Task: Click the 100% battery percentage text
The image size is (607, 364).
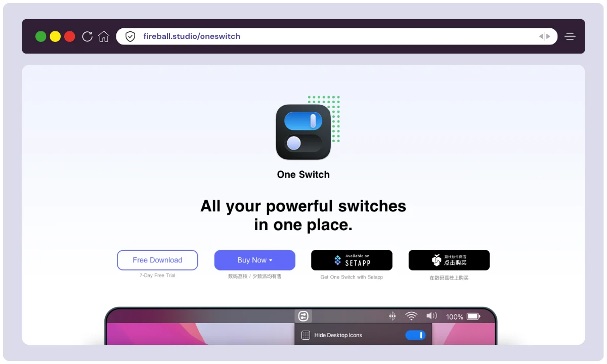Action: [x=454, y=317]
